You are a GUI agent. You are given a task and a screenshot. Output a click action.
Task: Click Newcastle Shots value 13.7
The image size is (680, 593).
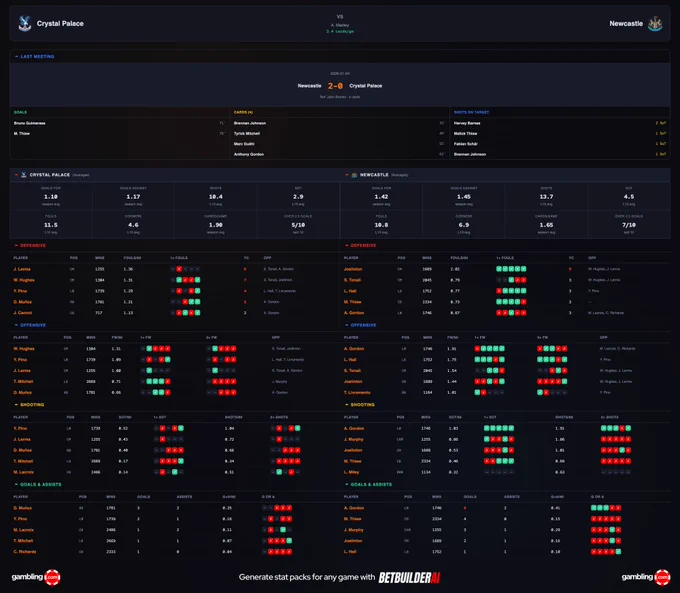pyautogui.click(x=546, y=197)
